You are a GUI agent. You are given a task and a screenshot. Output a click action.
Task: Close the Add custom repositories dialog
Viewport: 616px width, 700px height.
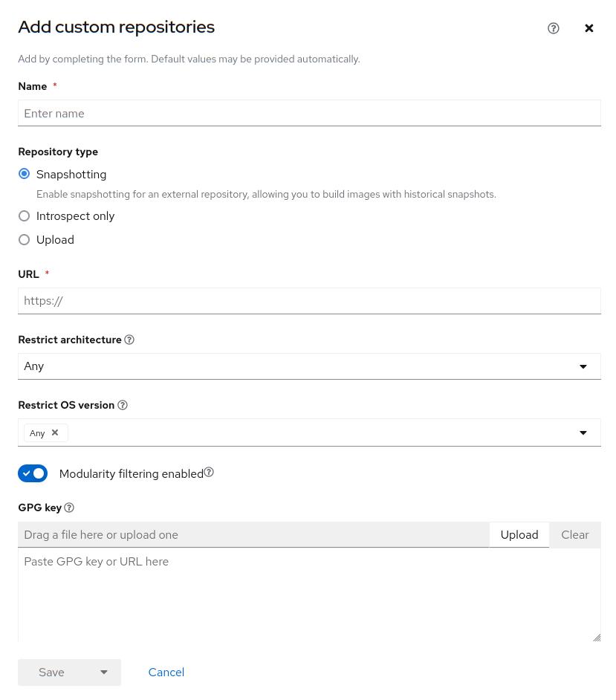[x=589, y=28]
